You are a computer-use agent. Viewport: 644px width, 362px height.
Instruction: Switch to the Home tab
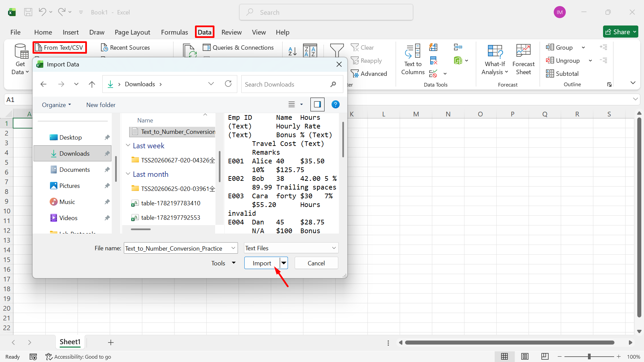point(43,32)
